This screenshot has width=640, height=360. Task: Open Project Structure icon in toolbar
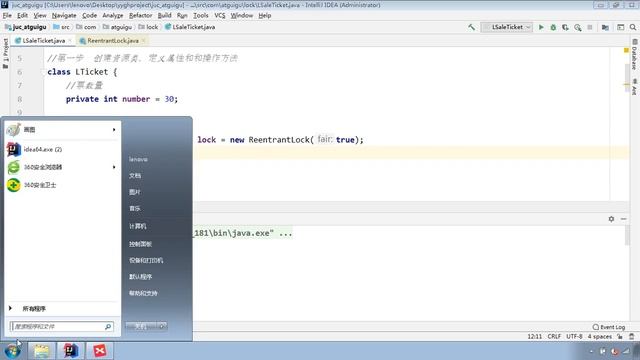(605, 27)
